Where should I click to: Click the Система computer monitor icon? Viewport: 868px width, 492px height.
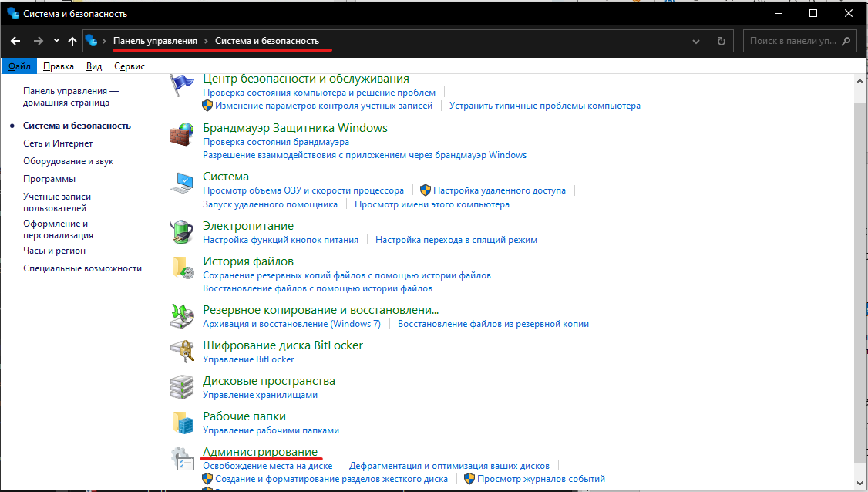(181, 184)
